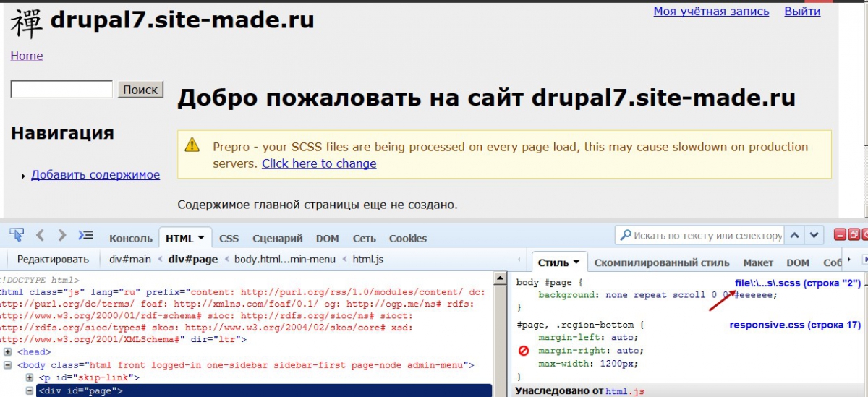
Task: Switch to the CSS tab
Action: 229,238
